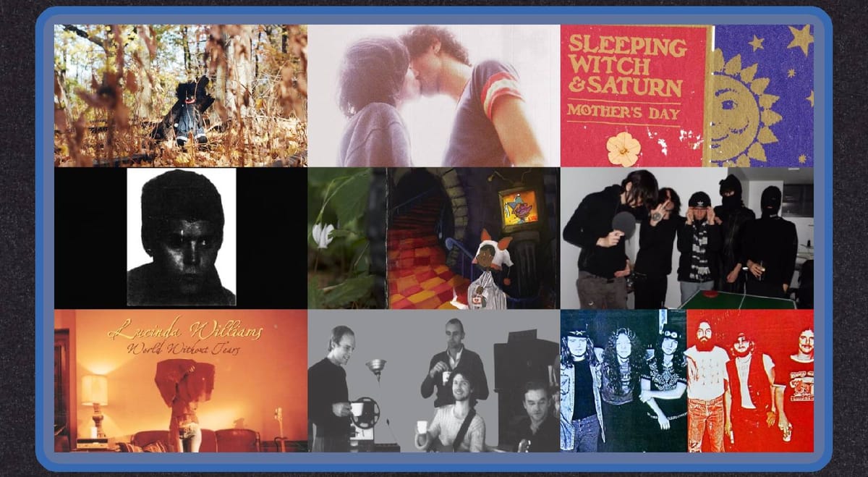Screen dimensions: 868x477
Task: Open the black-and-white face portrait cover
Action: click(181, 237)
